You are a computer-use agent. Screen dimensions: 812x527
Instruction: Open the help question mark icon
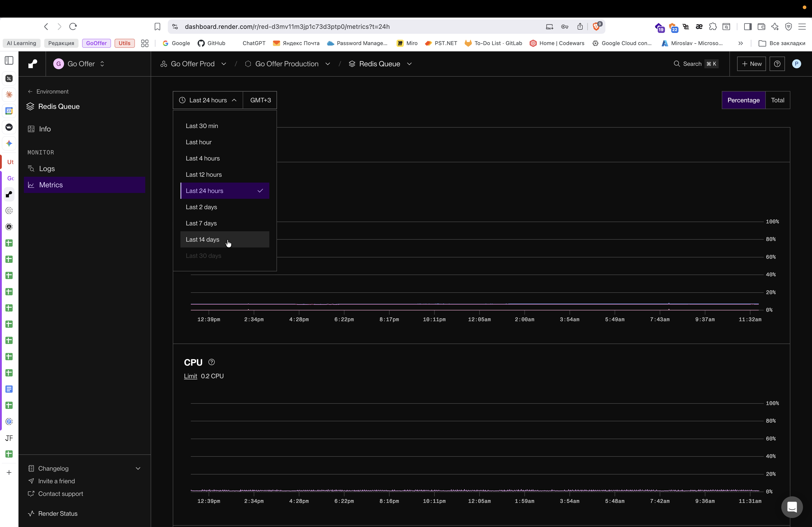click(777, 64)
